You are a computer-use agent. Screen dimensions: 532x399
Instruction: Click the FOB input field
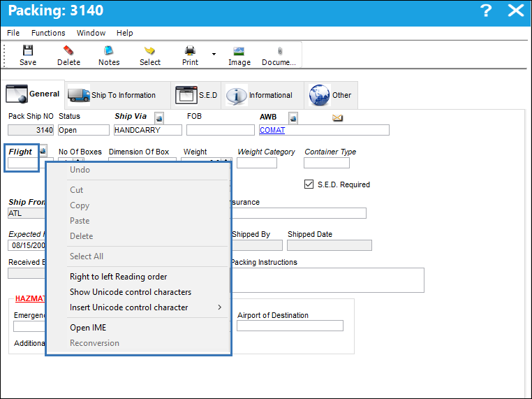click(x=221, y=130)
